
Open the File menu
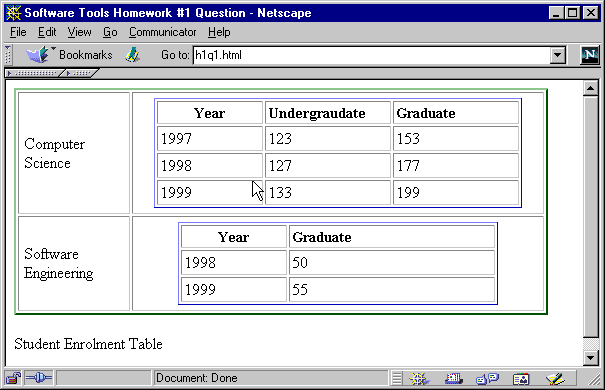coord(18,32)
